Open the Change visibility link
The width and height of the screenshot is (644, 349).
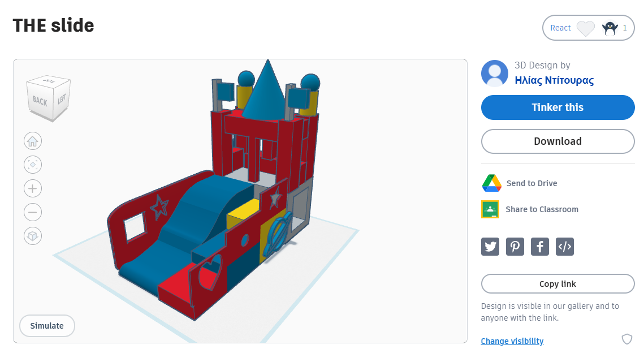pyautogui.click(x=512, y=341)
